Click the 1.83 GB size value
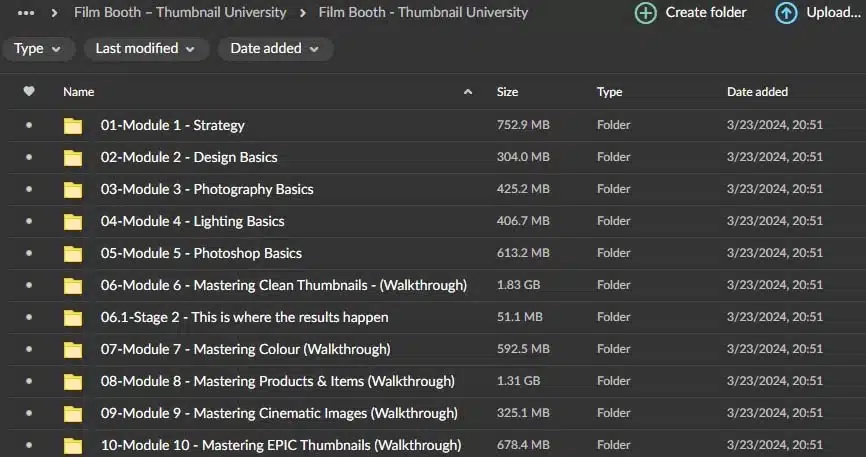The image size is (866, 457). tap(519, 286)
